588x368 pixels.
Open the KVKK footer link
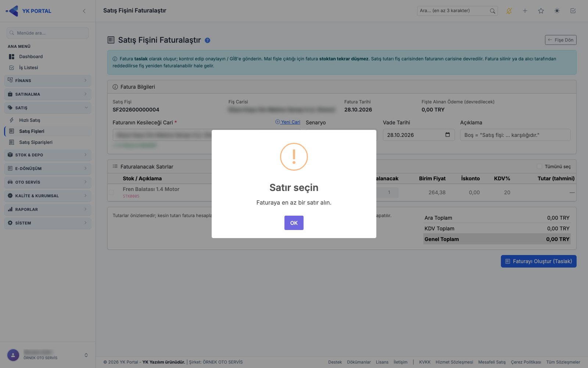point(425,362)
